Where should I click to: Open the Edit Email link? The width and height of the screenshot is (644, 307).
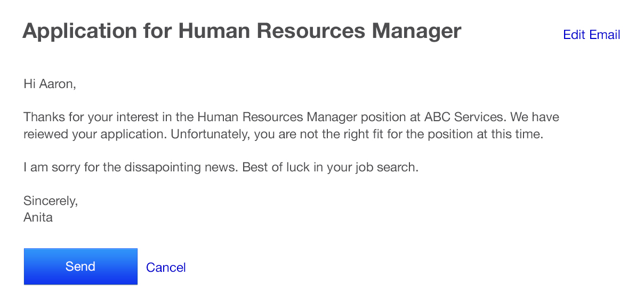(x=591, y=35)
